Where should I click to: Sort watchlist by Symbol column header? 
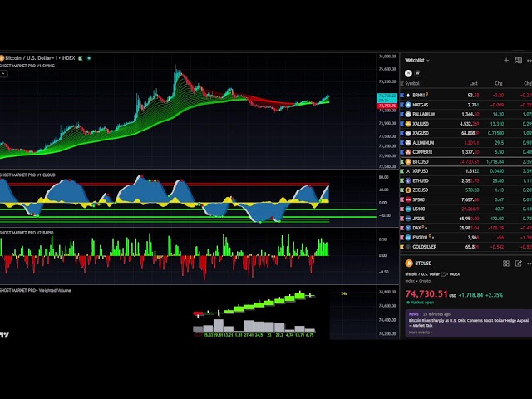coord(412,83)
